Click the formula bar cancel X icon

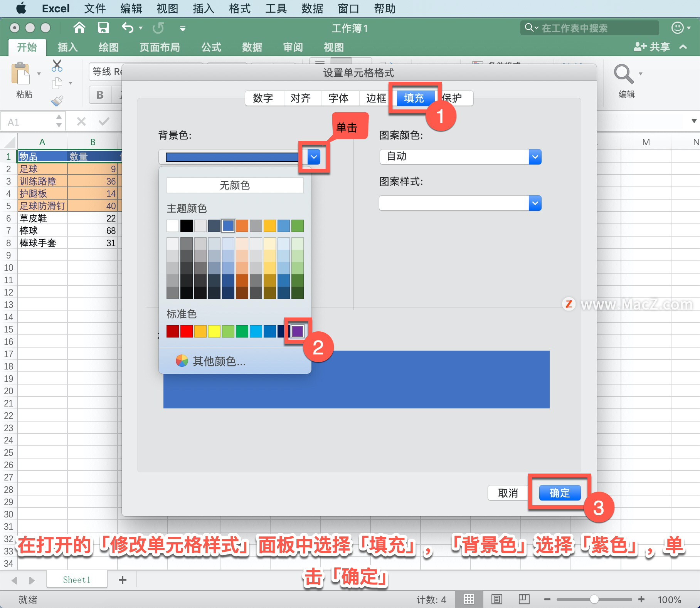[x=81, y=122]
